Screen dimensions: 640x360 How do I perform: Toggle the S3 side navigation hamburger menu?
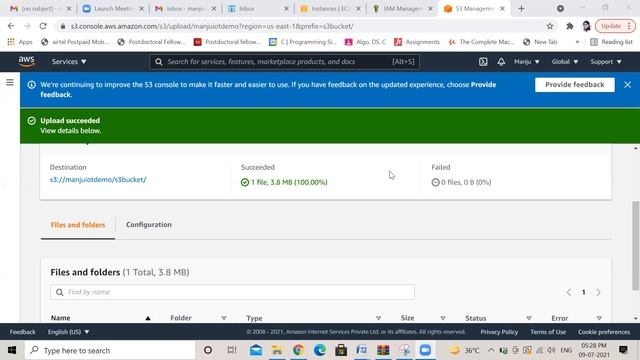pyautogui.click(x=10, y=82)
